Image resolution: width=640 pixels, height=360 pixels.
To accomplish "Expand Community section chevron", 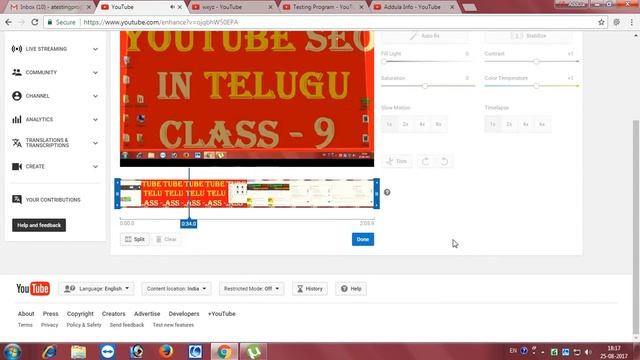I will tap(95, 73).
